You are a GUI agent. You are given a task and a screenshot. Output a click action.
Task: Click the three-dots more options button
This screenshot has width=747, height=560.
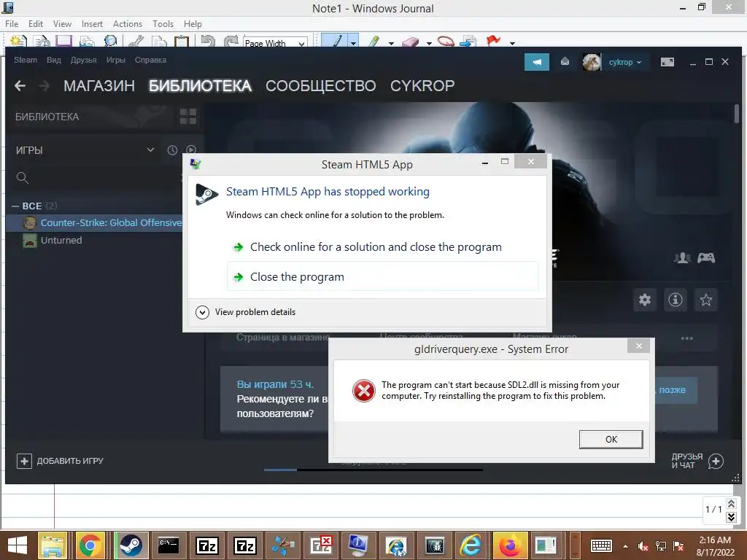tap(687, 338)
